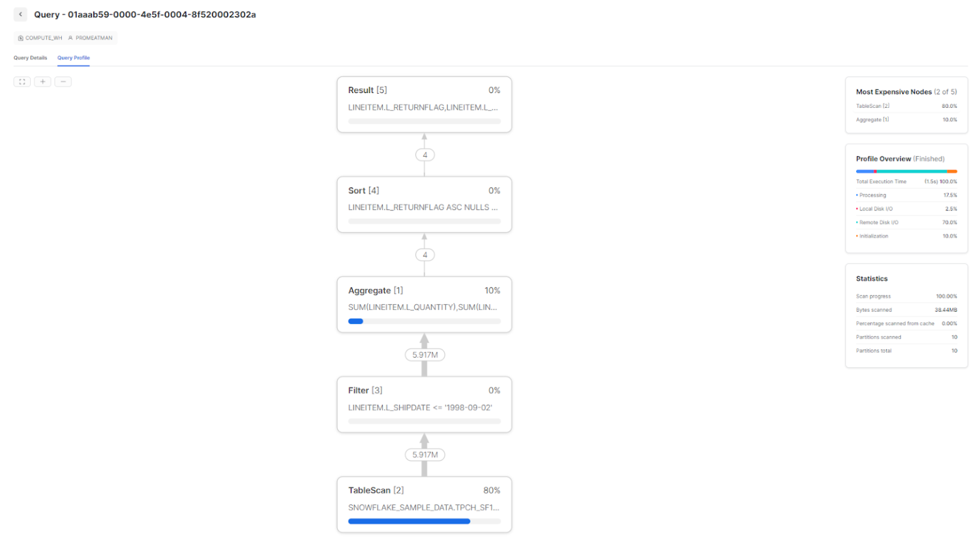Zoom out using the minus icon
980x537 pixels.
(x=63, y=82)
